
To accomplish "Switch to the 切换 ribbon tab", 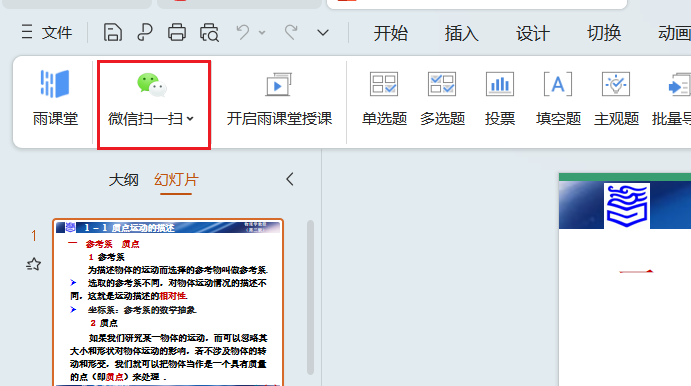I will pos(604,33).
